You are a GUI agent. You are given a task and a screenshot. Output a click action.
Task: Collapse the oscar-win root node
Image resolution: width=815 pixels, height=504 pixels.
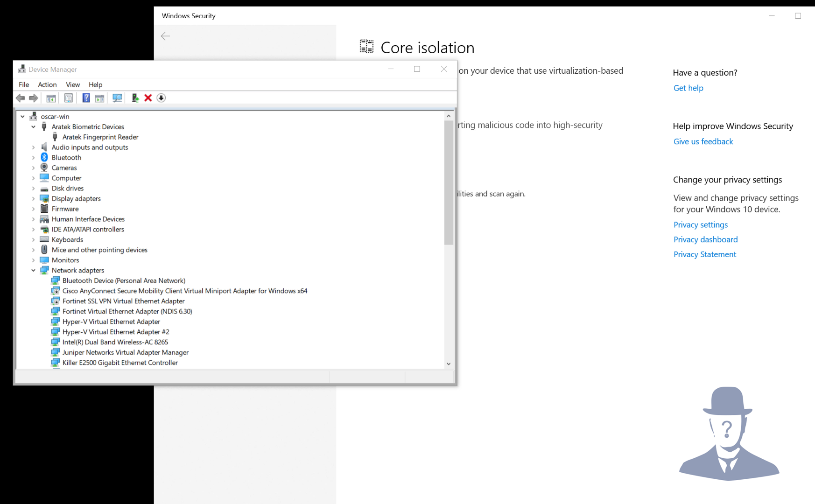(22, 117)
